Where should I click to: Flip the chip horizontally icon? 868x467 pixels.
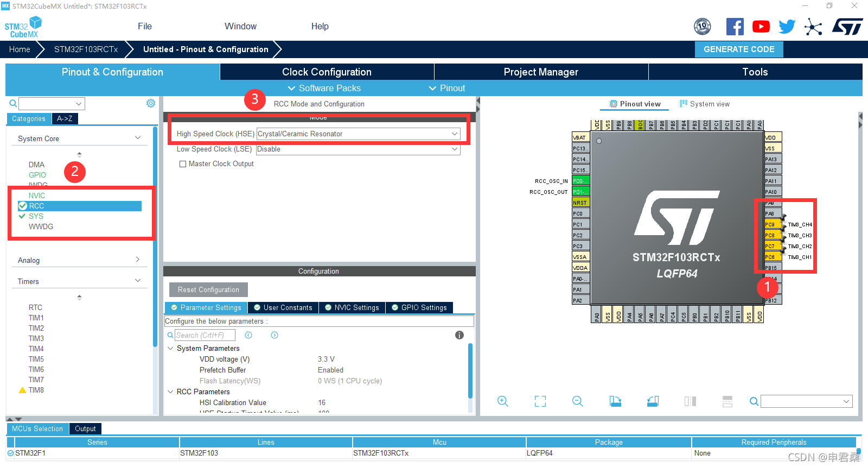pyautogui.click(x=690, y=401)
